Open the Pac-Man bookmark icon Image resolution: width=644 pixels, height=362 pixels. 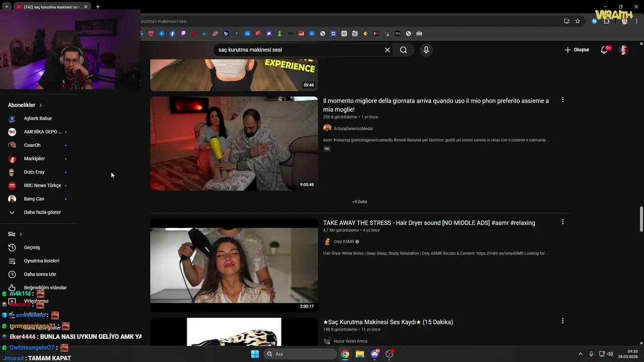click(x=365, y=34)
